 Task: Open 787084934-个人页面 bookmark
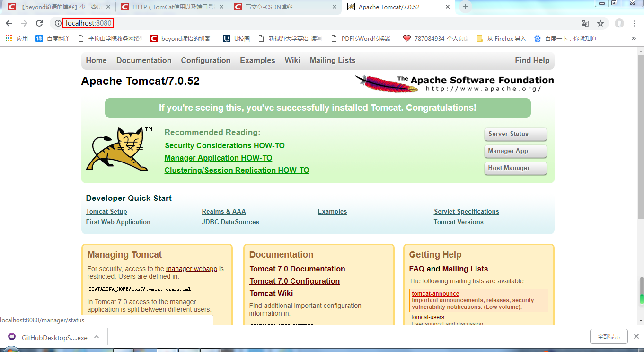point(435,38)
